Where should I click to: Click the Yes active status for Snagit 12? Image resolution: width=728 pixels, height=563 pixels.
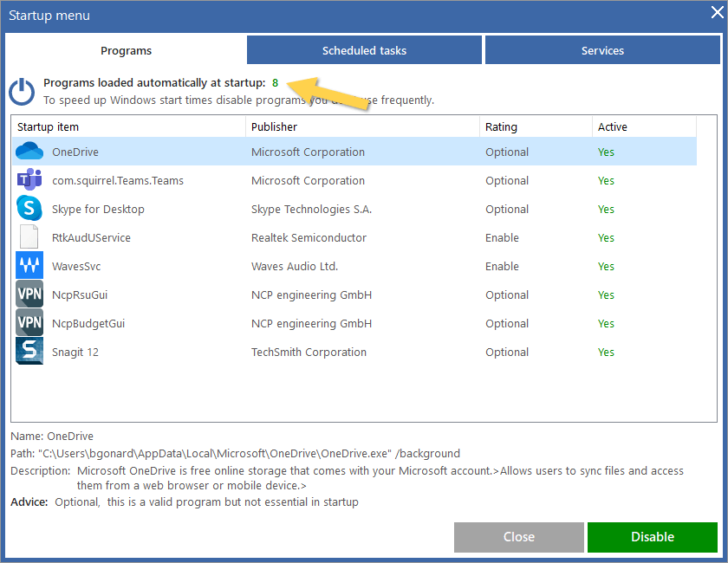[606, 353]
